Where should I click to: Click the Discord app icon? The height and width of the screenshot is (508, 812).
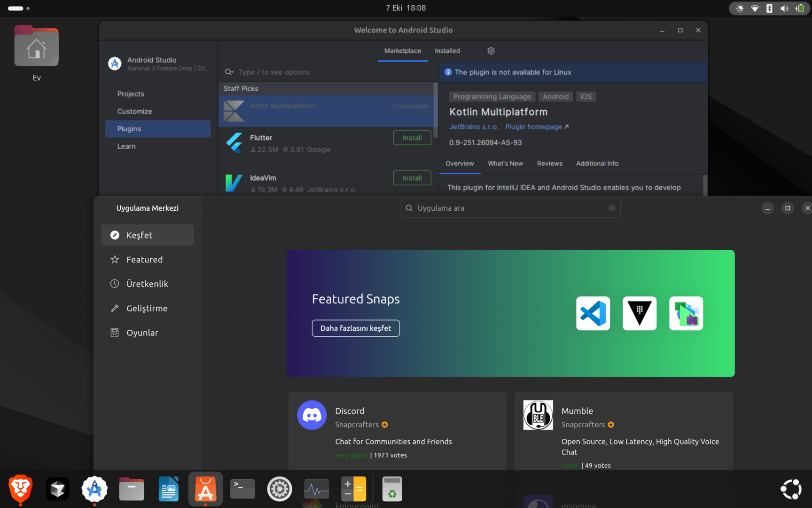pyautogui.click(x=312, y=415)
